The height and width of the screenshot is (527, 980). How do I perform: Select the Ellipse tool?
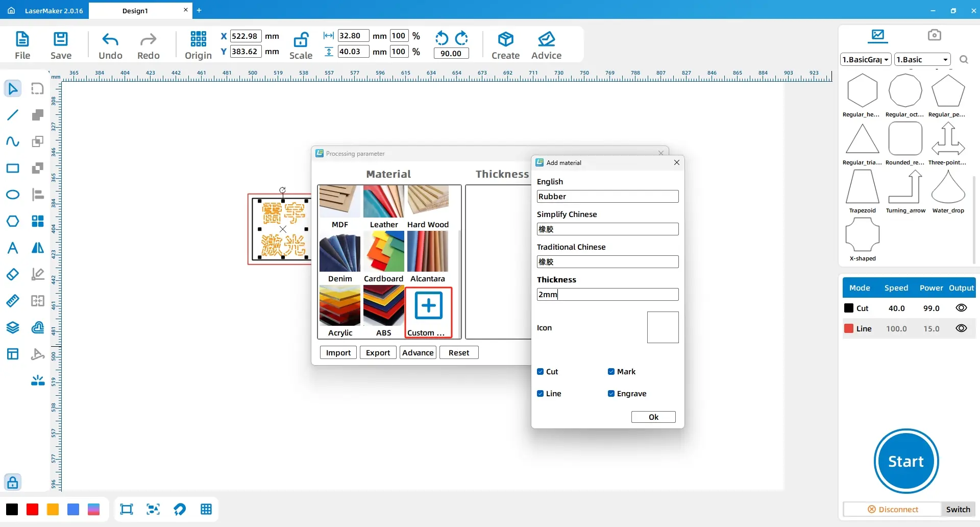click(13, 195)
